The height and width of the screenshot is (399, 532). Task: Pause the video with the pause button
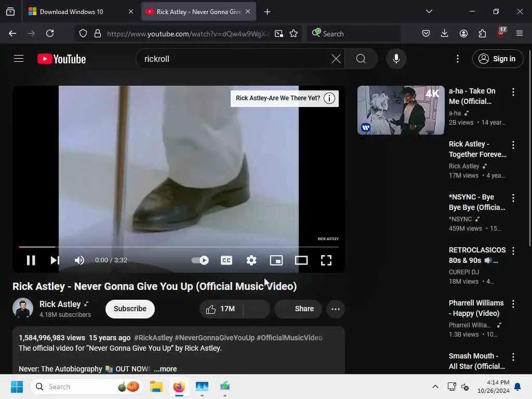[x=31, y=260]
